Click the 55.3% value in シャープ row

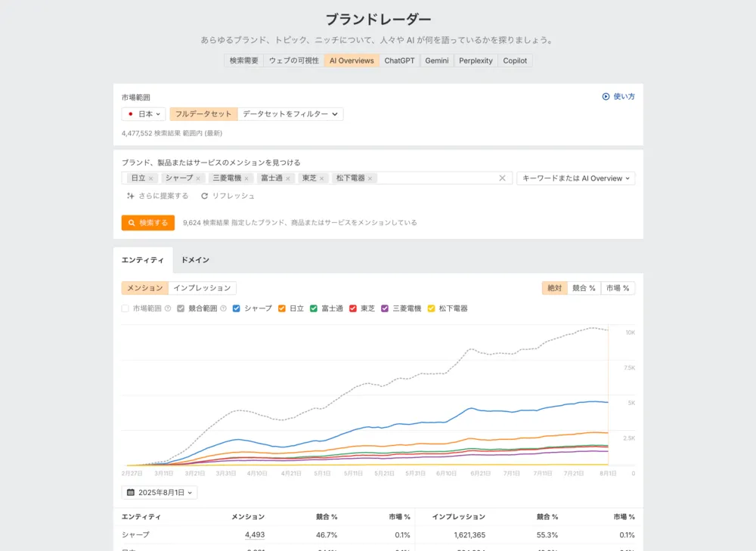point(547,534)
